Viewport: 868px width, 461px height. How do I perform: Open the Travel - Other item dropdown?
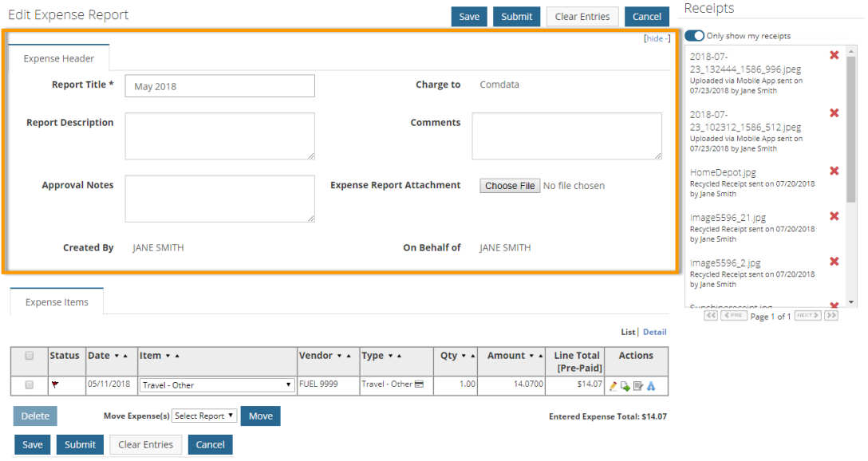coord(216,385)
